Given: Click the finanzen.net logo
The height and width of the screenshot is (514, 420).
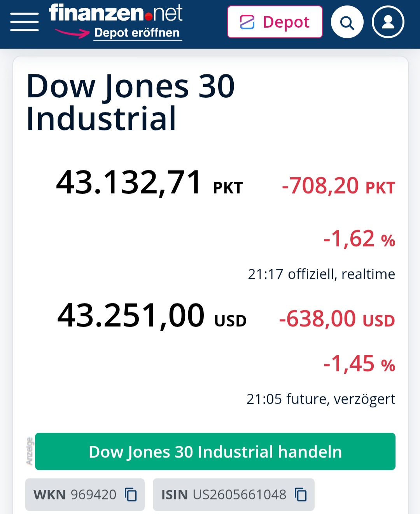Looking at the screenshot, I should point(115,13).
